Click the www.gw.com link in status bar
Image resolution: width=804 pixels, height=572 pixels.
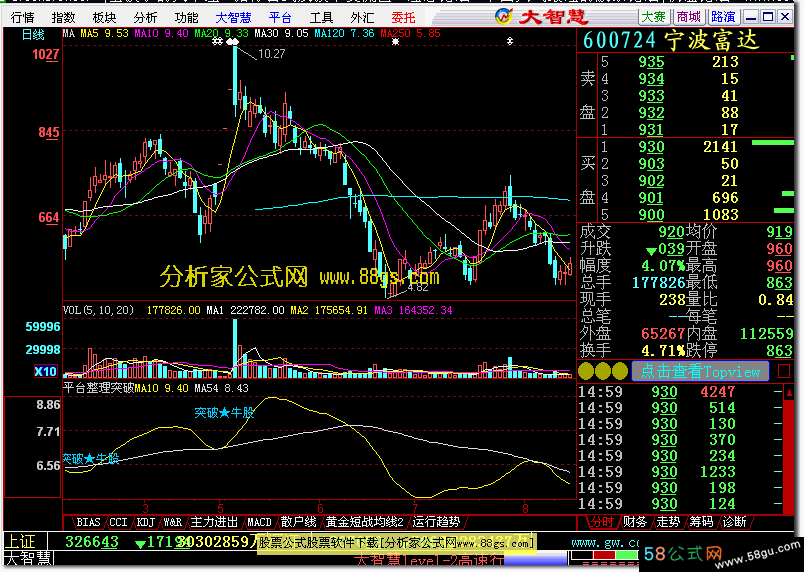pyautogui.click(x=605, y=542)
